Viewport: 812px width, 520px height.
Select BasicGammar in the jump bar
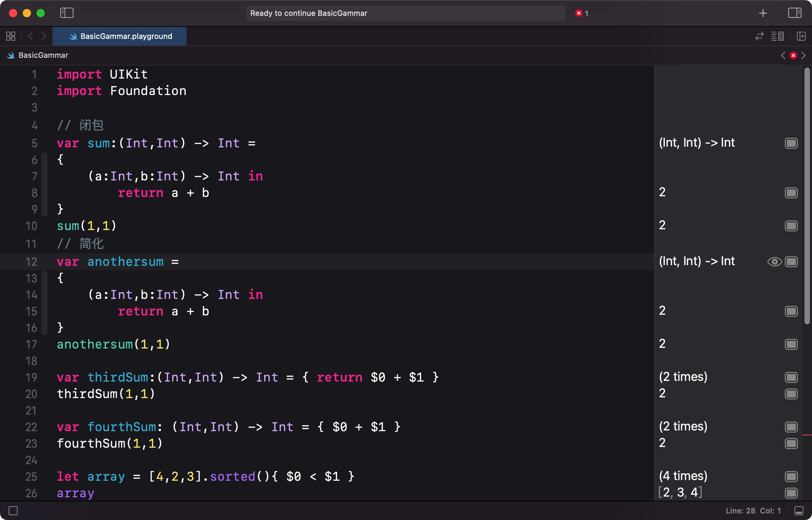(43, 55)
